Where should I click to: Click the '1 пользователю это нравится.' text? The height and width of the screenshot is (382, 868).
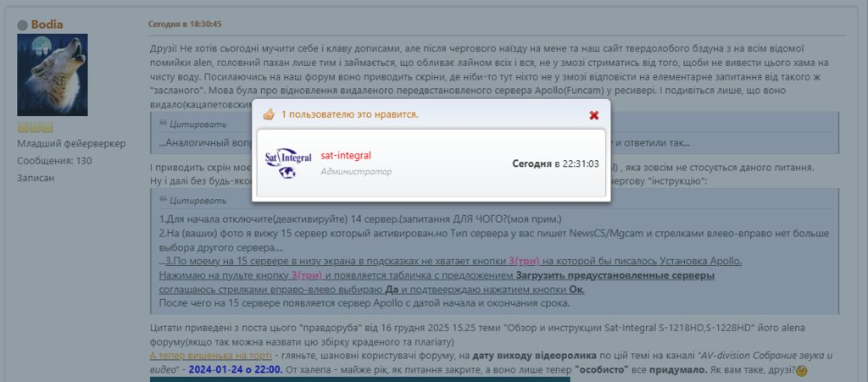[x=350, y=114]
